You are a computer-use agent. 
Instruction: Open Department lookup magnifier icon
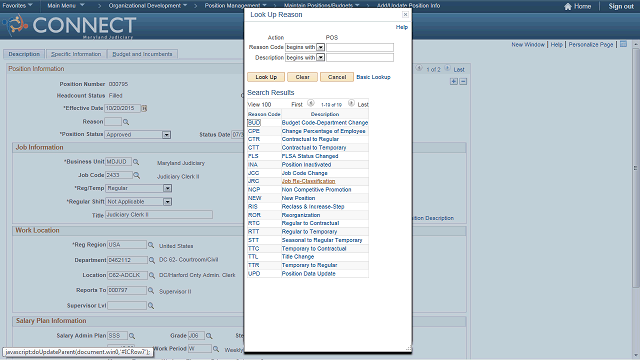(x=151, y=260)
